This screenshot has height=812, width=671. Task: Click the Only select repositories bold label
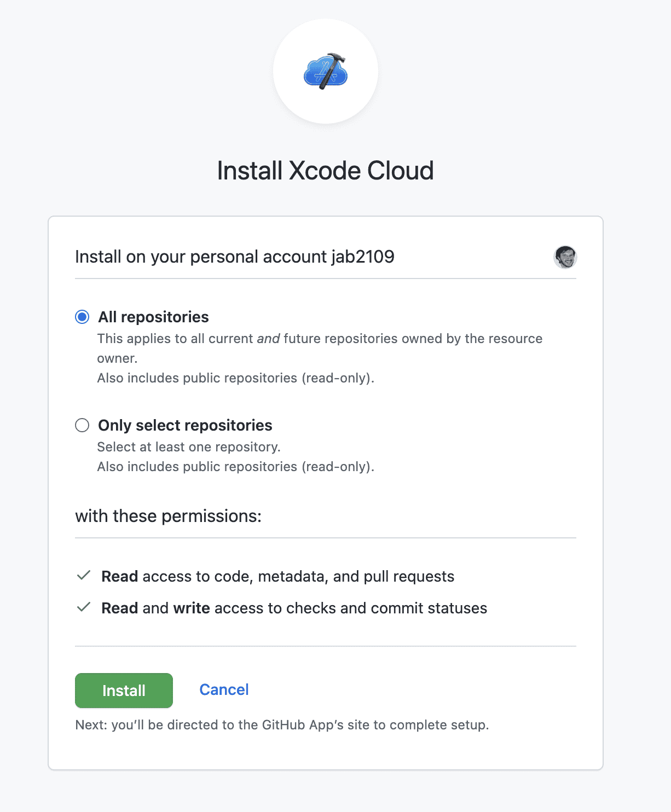pyautogui.click(x=185, y=425)
